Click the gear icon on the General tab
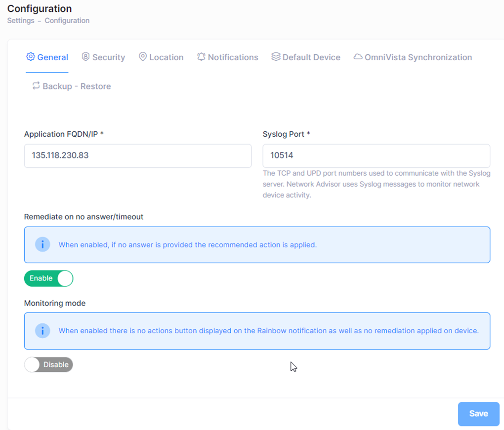504x430 pixels. (31, 57)
